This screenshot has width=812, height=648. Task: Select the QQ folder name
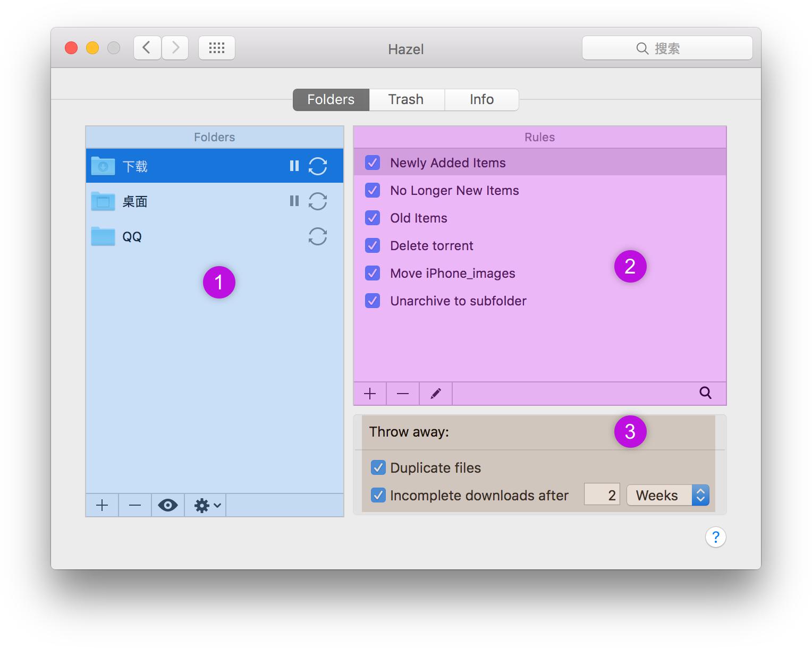132,236
